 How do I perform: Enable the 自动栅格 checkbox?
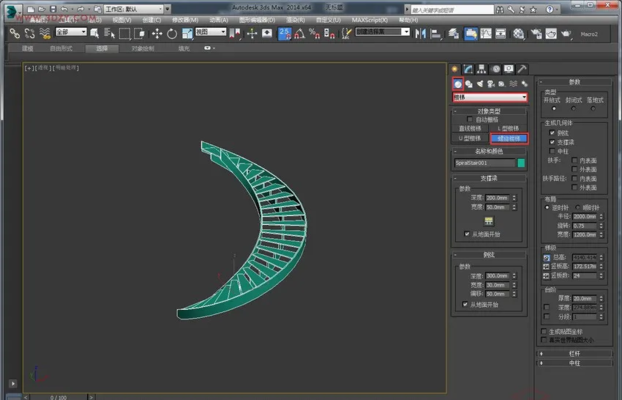click(x=470, y=119)
